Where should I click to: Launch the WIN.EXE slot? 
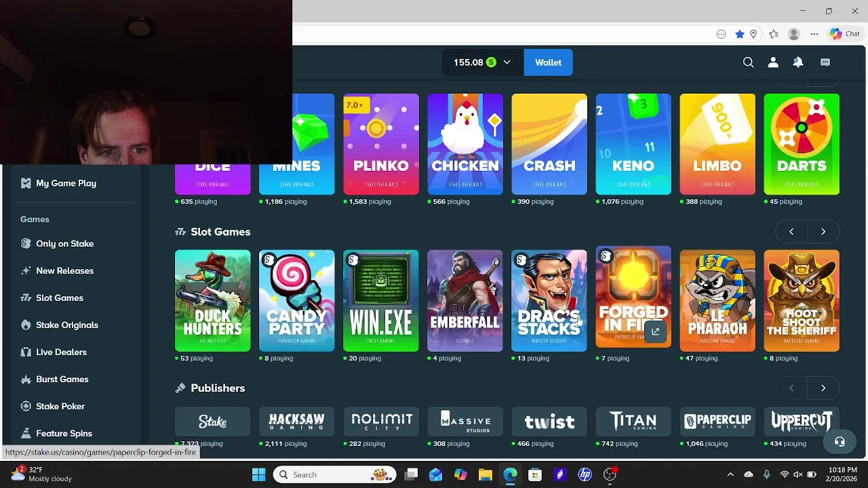(x=381, y=301)
